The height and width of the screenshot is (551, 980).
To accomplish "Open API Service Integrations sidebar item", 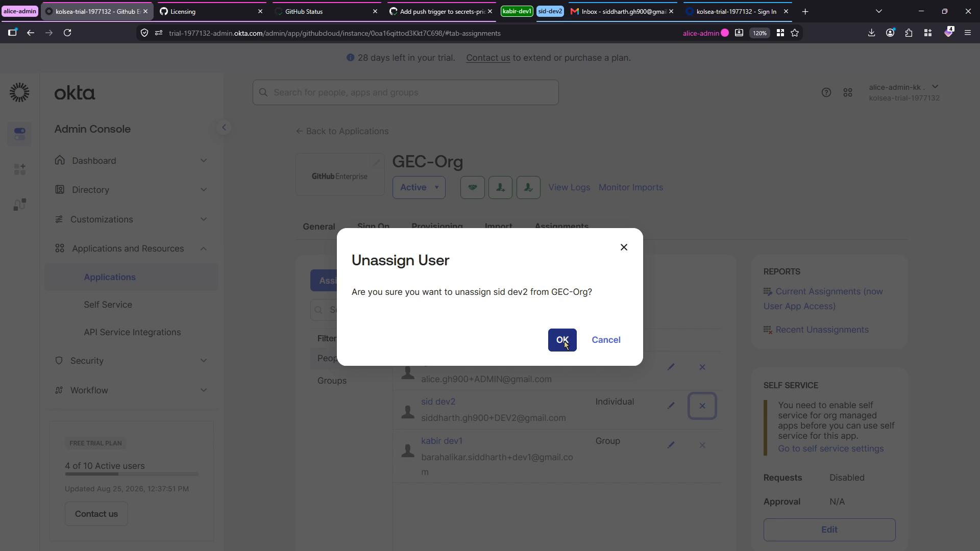I will [132, 332].
